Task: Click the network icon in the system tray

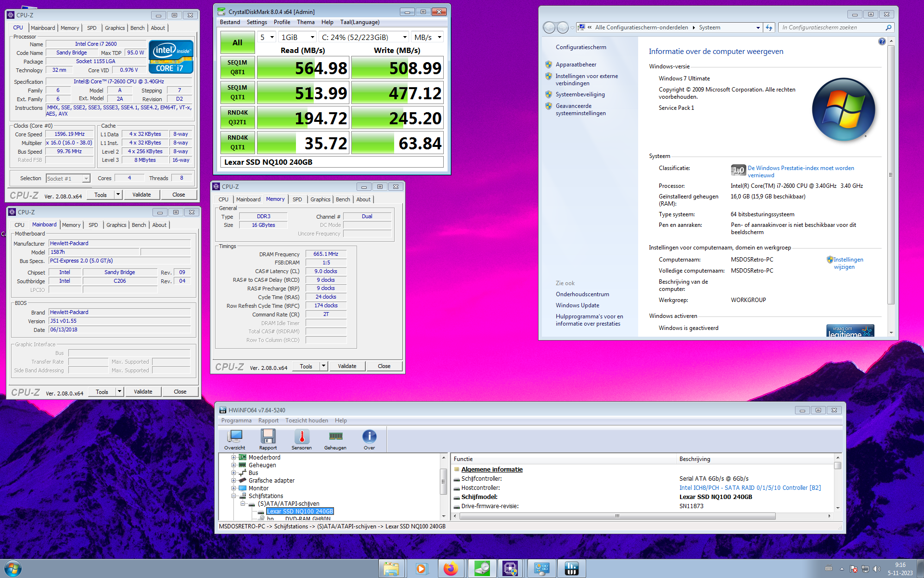Action: pyautogui.click(x=865, y=569)
